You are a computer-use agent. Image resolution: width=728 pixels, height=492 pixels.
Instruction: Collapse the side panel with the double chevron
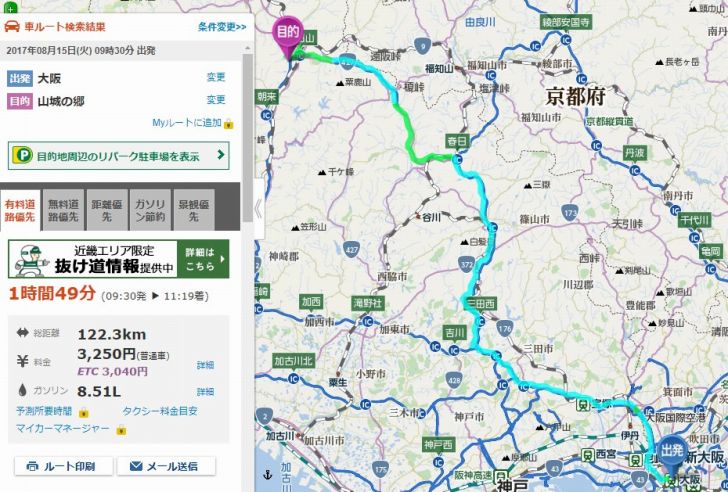258,209
